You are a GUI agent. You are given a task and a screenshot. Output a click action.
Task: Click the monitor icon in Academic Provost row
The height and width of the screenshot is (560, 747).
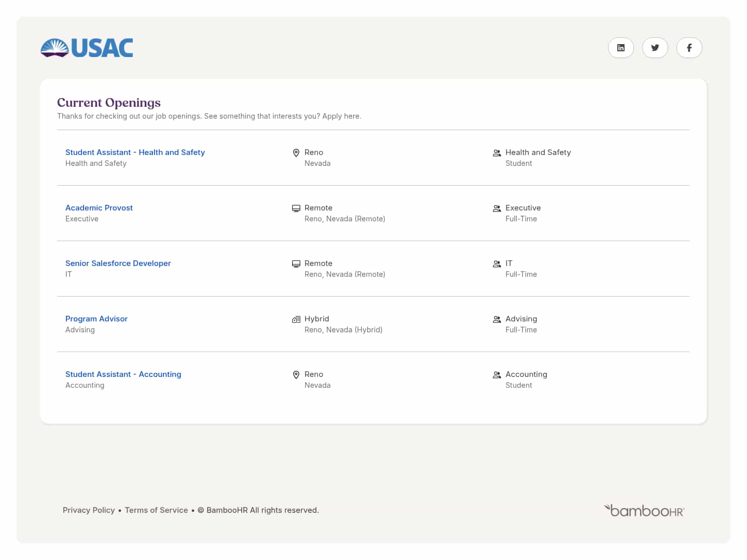click(x=296, y=208)
